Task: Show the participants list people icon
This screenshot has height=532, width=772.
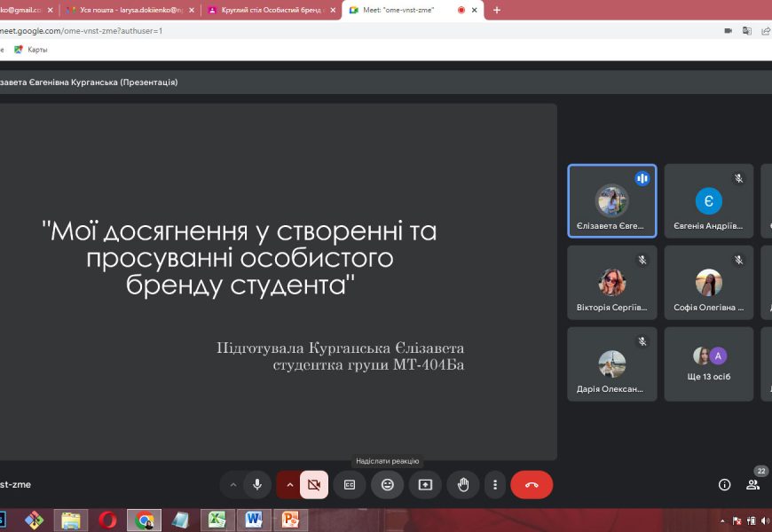Action: point(752,485)
